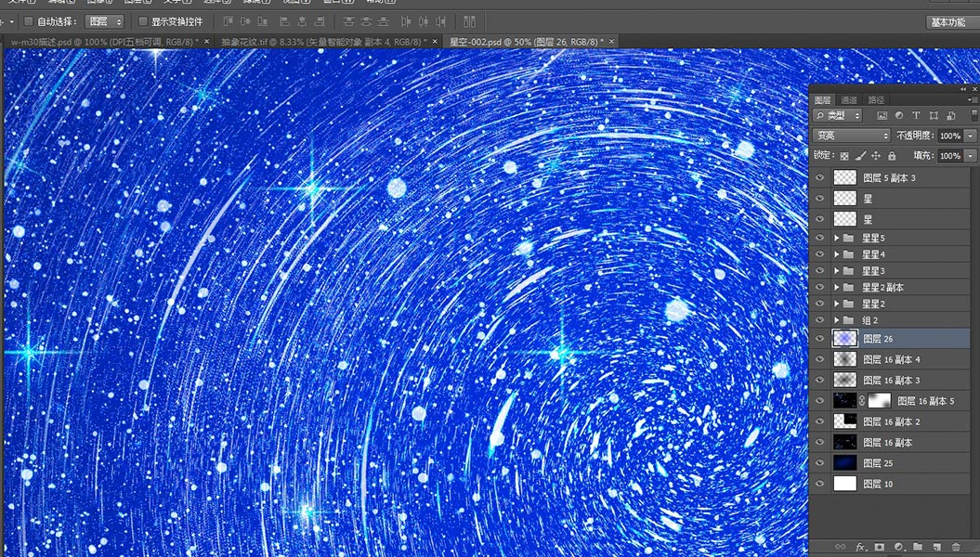Enable the 显示变换控件 checkbox
This screenshot has width=980, height=557.
[142, 22]
